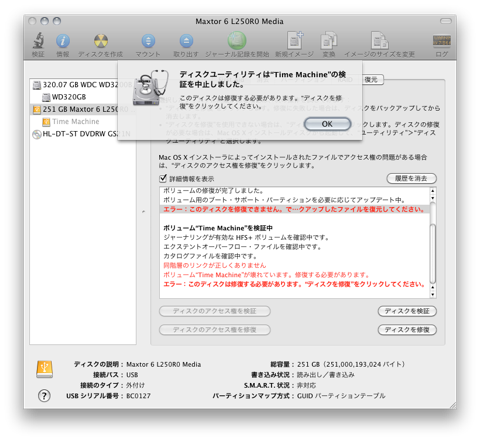Screen dimensions: 480x441
Task: Click the USB serial value BC0127
Action: coord(138,396)
